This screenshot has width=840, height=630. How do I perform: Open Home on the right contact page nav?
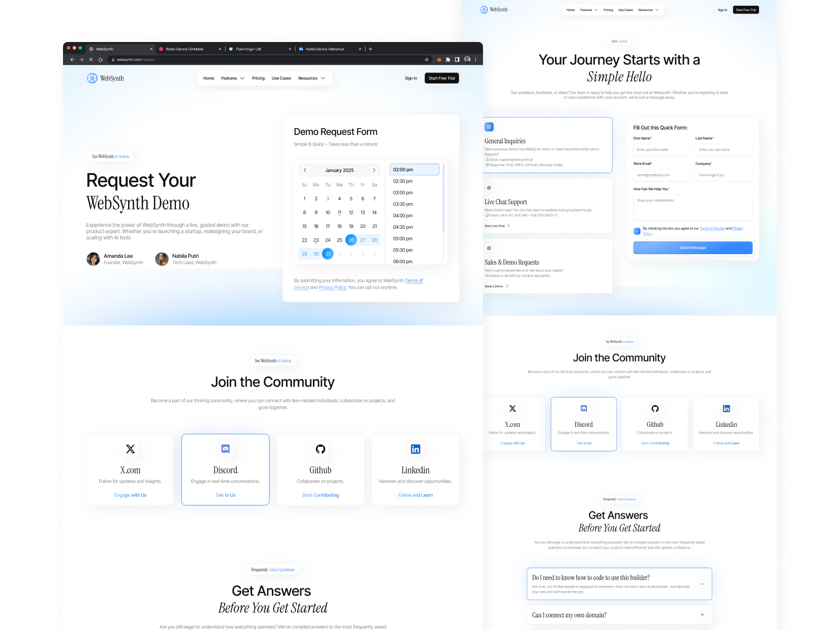coord(571,10)
